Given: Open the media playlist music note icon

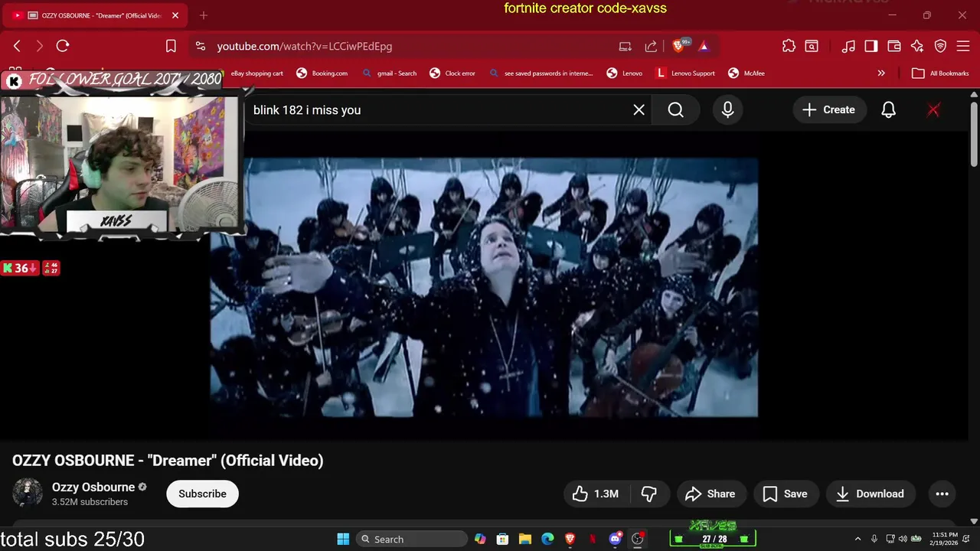Looking at the screenshot, I should [x=848, y=46].
